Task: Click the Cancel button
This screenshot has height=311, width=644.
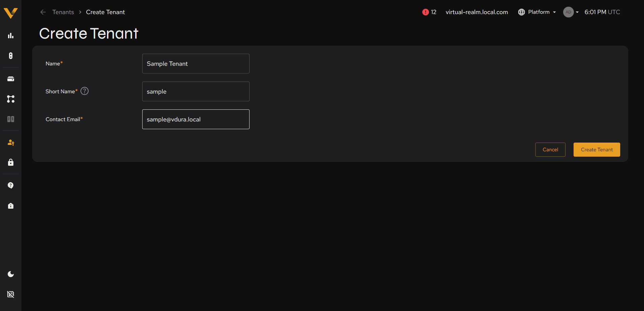Action: point(550,150)
